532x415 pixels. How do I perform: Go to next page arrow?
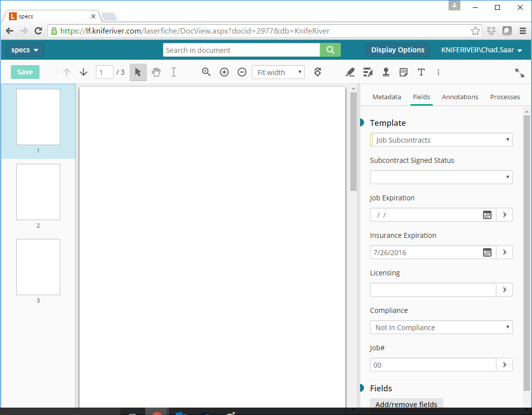pos(83,72)
